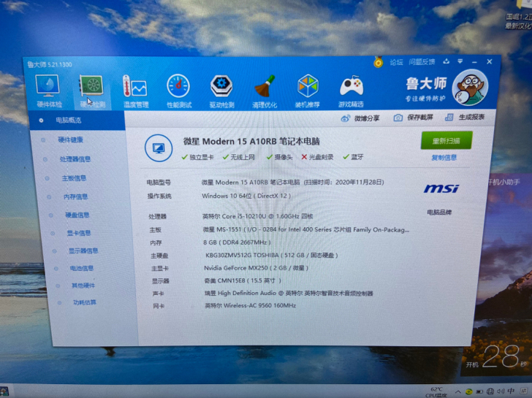Screen dimensions: 532x398
Task: Select 处理器信息 in sidebar
Action: pos(75,159)
